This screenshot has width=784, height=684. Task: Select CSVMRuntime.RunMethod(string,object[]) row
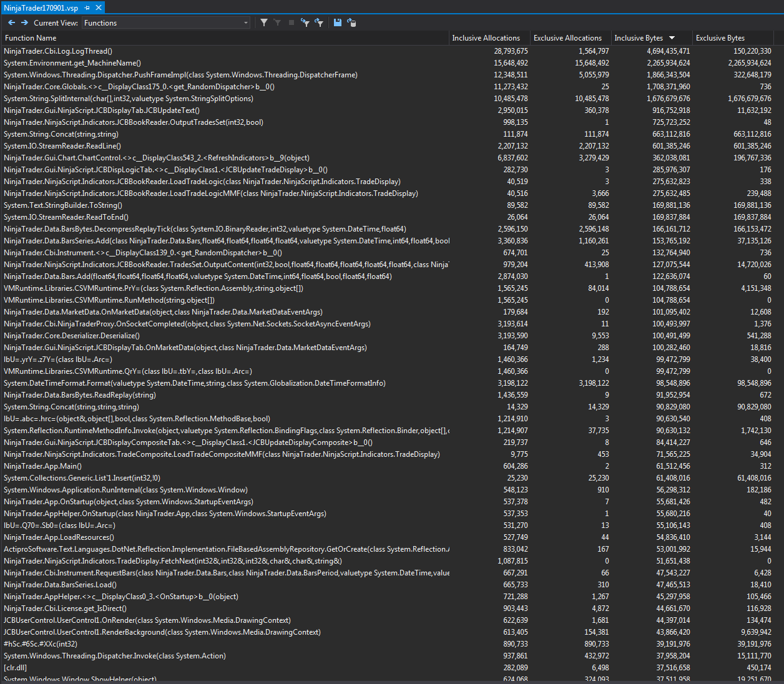click(x=387, y=300)
